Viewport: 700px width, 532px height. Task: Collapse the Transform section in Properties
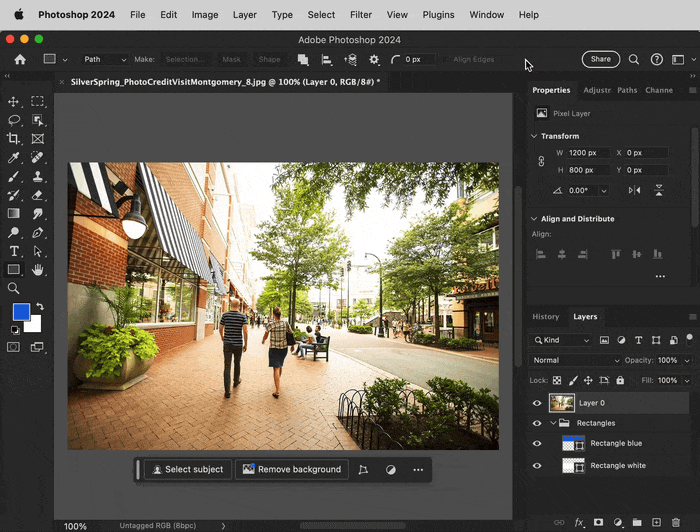click(x=533, y=136)
